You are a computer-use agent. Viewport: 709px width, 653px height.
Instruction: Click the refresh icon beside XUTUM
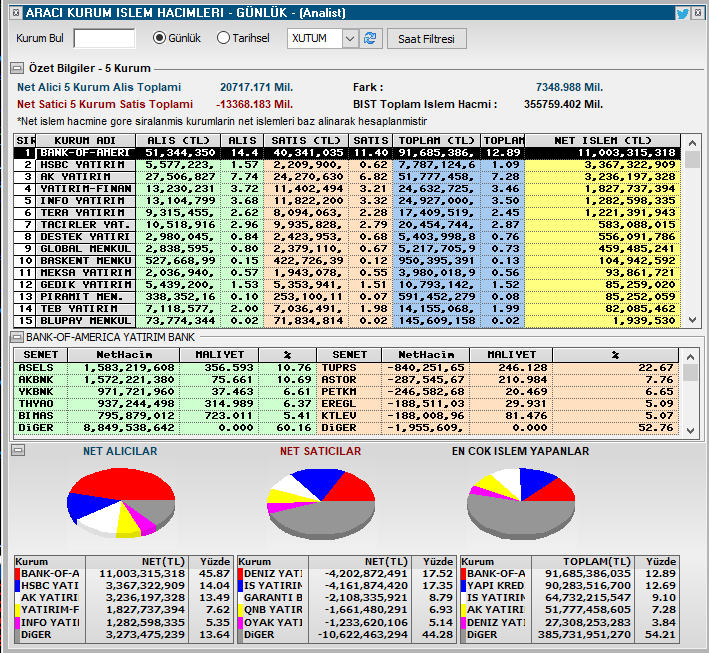tap(370, 38)
